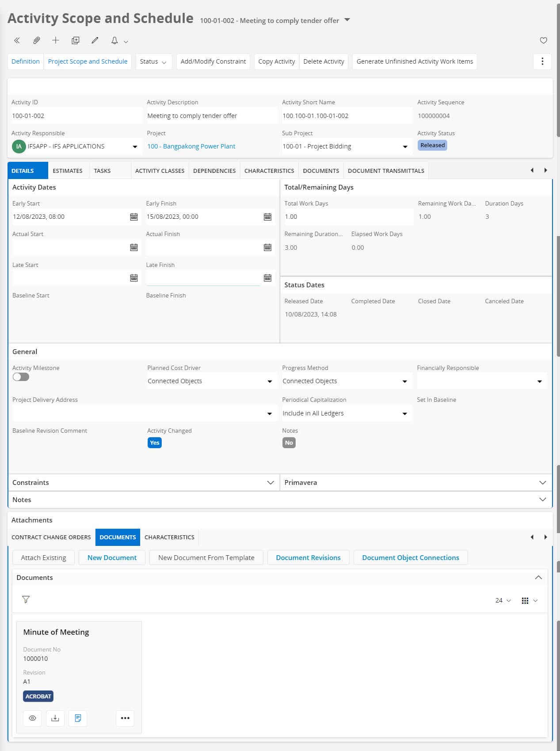Open the DEPENDENCIES tab
Image resolution: width=560 pixels, height=751 pixels.
point(214,171)
